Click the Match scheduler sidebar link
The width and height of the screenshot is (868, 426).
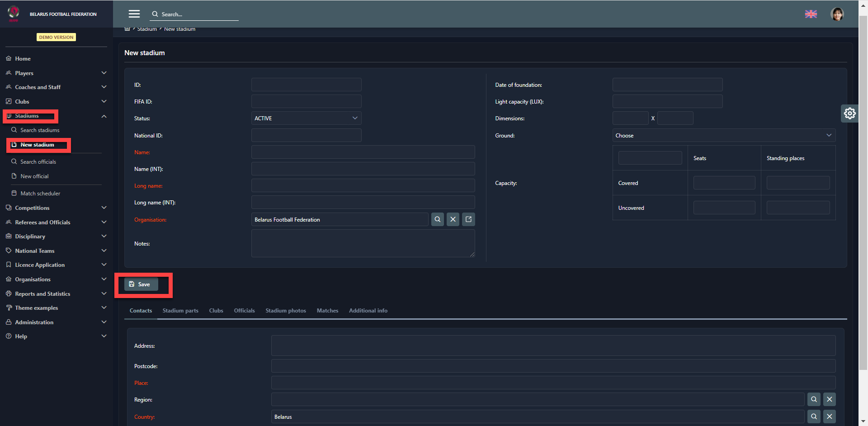coord(40,194)
